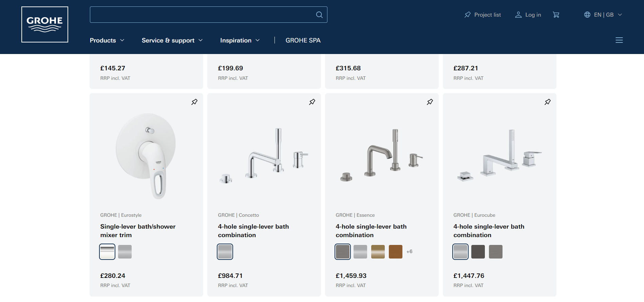
Task: Expand the Service & support dropdown
Action: coord(172,40)
